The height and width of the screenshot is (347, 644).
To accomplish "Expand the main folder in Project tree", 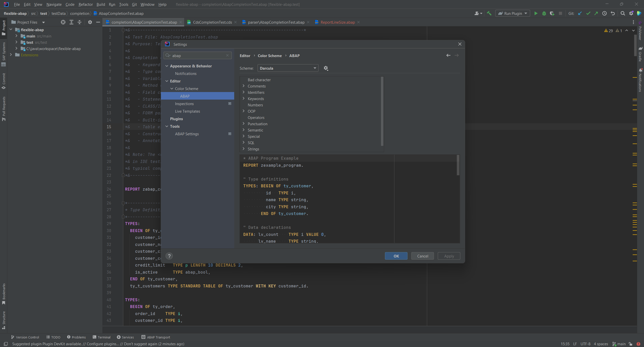I will [17, 36].
